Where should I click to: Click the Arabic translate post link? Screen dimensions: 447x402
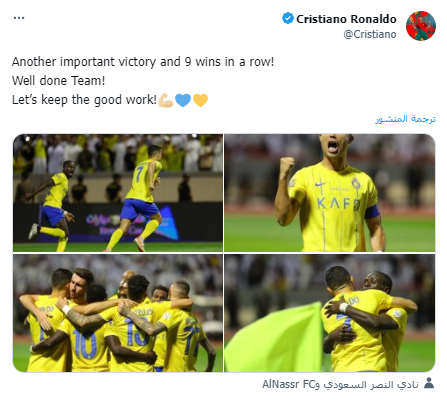405,119
